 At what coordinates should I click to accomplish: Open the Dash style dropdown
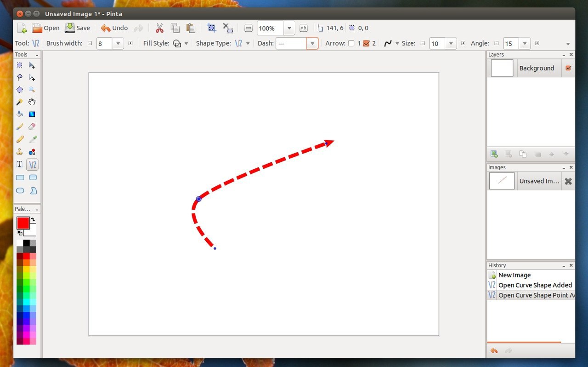(312, 44)
